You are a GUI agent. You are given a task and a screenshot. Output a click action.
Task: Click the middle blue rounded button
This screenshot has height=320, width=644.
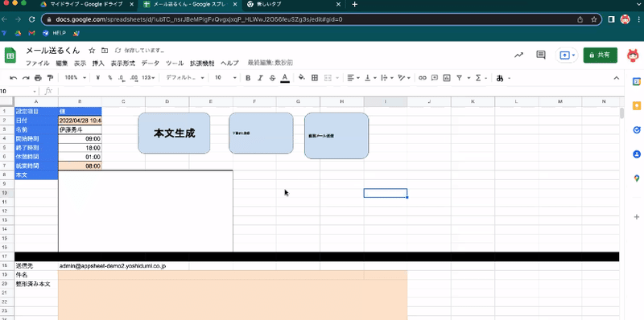click(x=261, y=133)
